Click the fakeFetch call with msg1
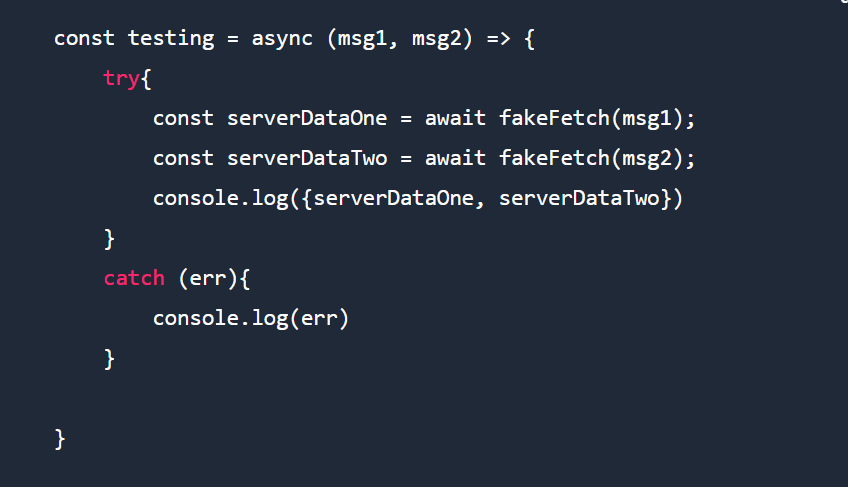 (x=554, y=118)
